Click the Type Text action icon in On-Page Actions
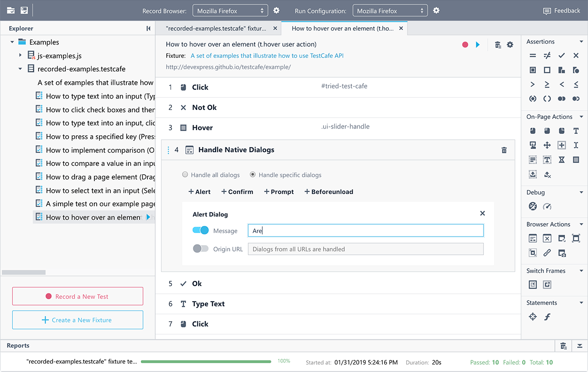 (576, 131)
